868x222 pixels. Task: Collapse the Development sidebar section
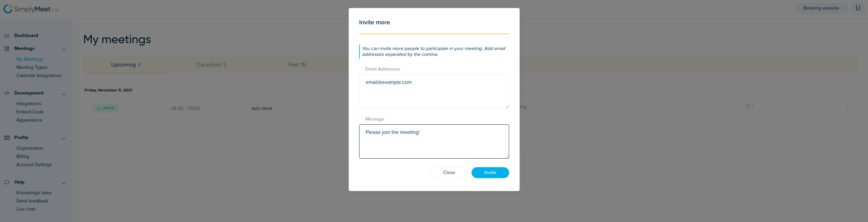coord(64,94)
